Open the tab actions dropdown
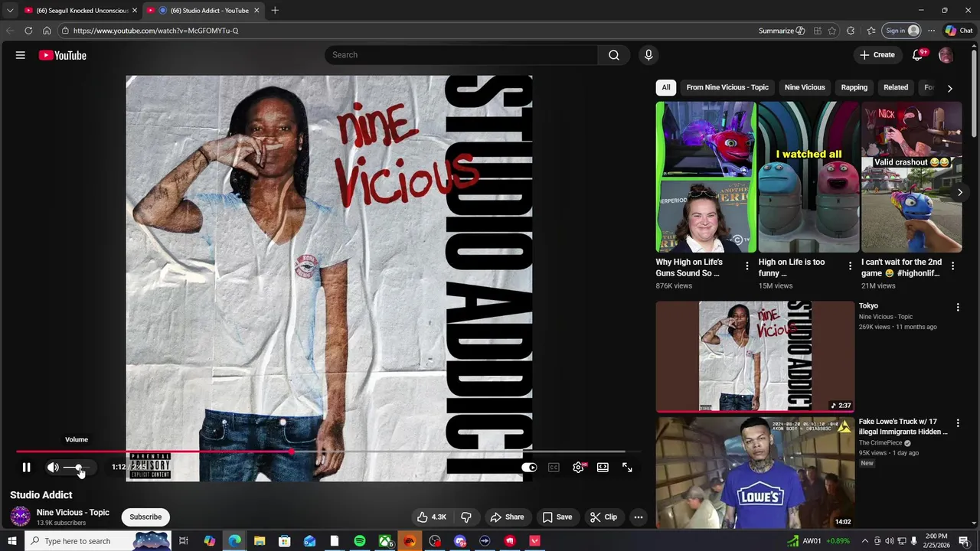The image size is (980, 551). tap(10, 11)
